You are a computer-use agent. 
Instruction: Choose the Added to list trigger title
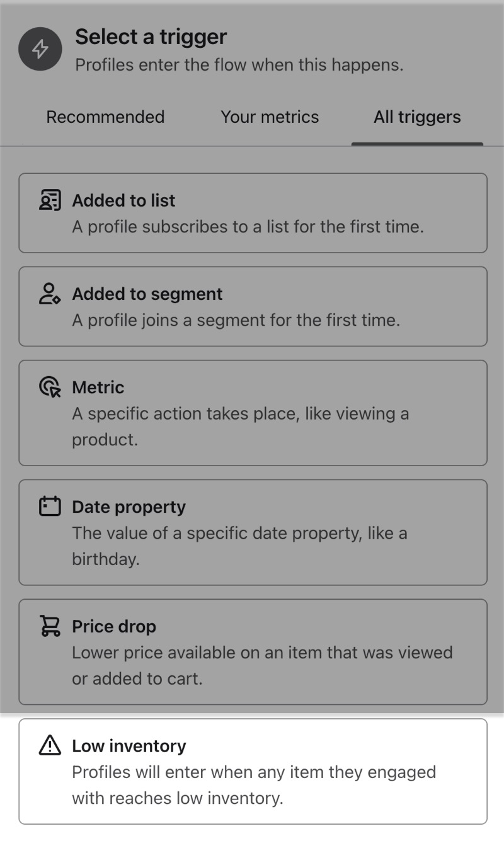tap(123, 200)
